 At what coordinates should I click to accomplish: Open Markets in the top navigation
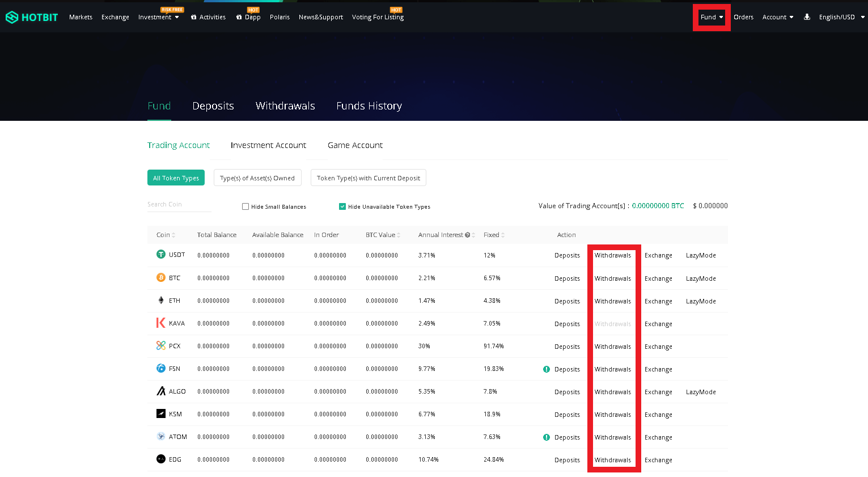click(x=81, y=17)
